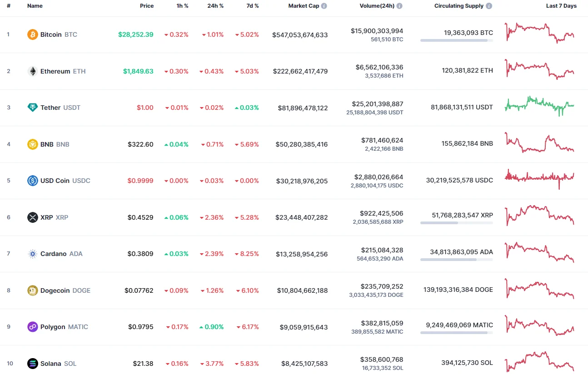Viewport: 588px width, 379px height.
Task: Open the Volume(24h) info tooltip icon
Action: 399,6
